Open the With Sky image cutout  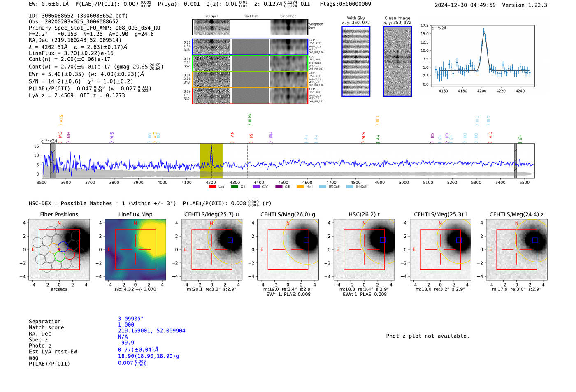(356, 61)
